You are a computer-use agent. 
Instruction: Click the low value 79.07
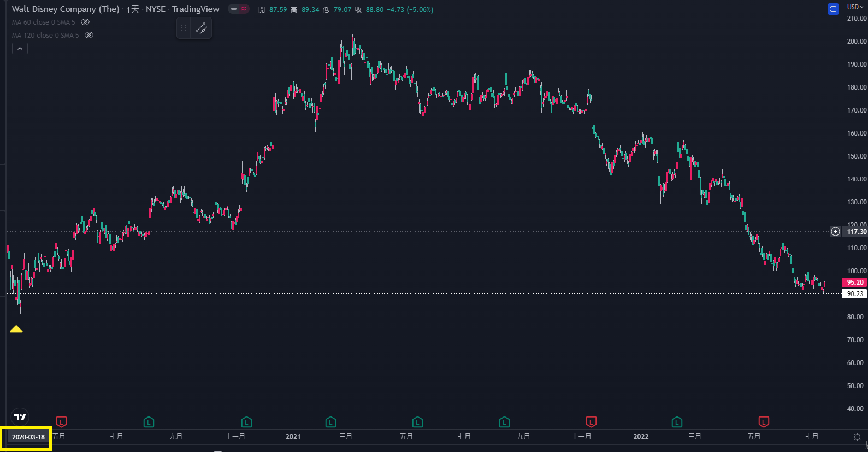tap(342, 9)
